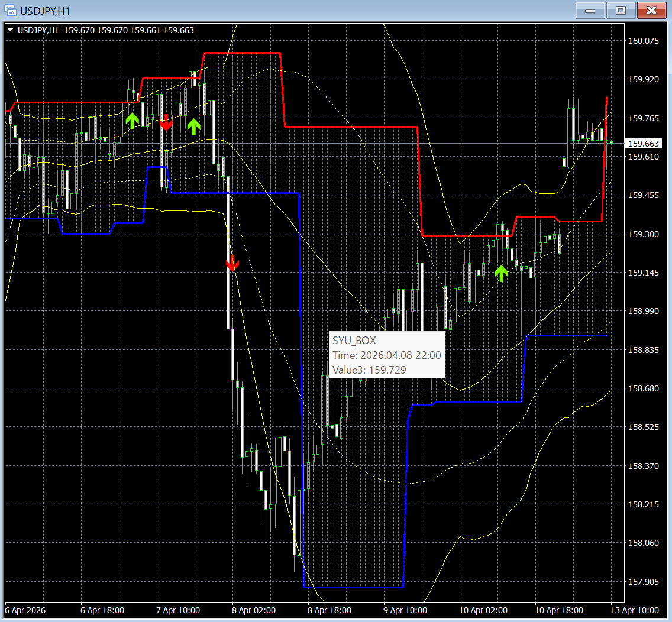Click the SYU_BOX tooltip popup

387,355
